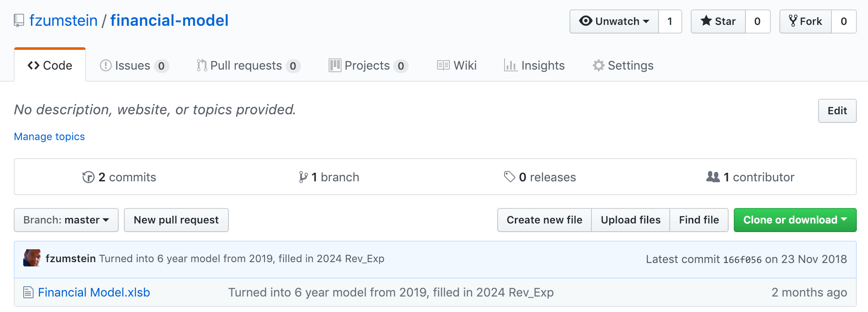The image size is (868, 312).
Task: Expand the Branch: master selector
Action: 66,220
